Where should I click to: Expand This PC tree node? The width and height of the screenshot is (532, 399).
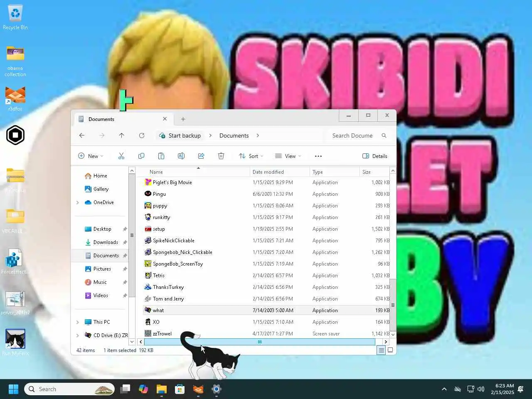tap(78, 322)
